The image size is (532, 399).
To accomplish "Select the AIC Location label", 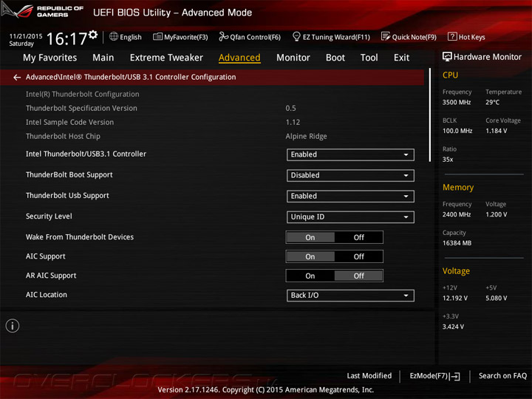I will 47,295.
